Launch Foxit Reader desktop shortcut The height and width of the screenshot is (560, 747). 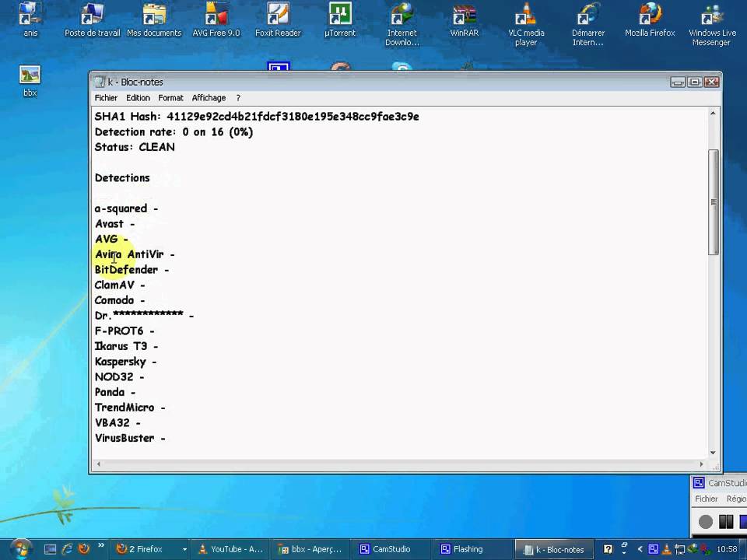point(278,19)
